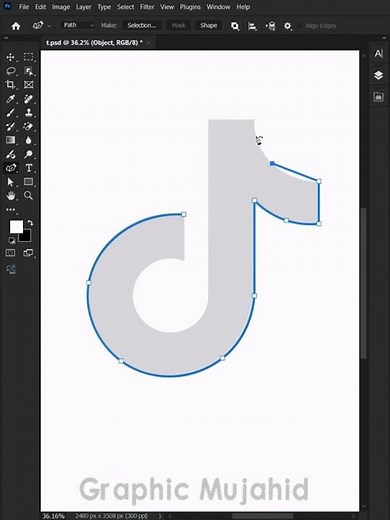Select the Spot Healing Brush tool

pos(28,99)
